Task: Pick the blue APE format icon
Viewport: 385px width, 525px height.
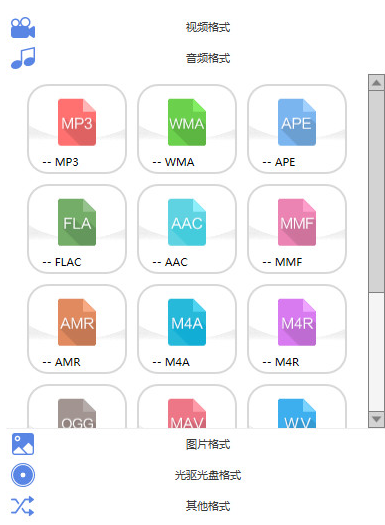Action: click(297, 122)
